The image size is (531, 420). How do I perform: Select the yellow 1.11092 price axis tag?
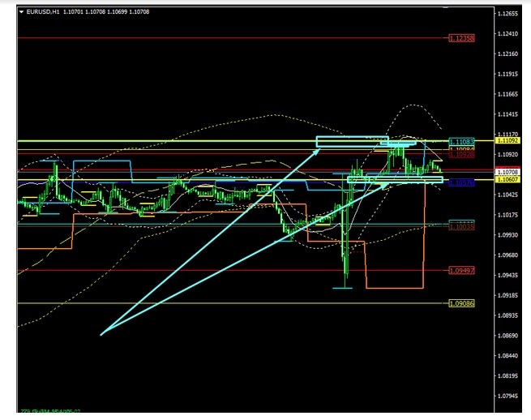(x=507, y=140)
